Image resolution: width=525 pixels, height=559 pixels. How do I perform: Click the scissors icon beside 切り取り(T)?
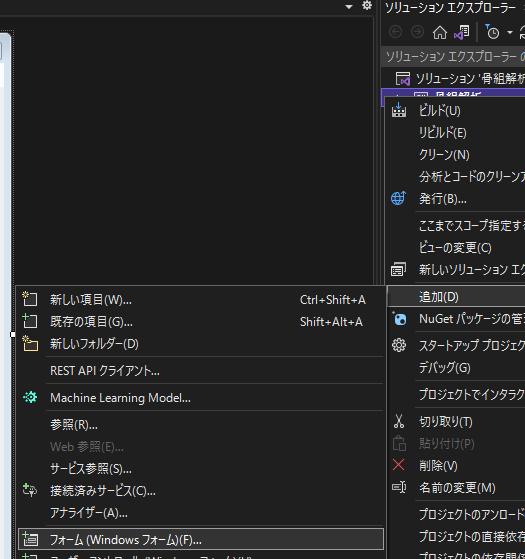(x=399, y=421)
